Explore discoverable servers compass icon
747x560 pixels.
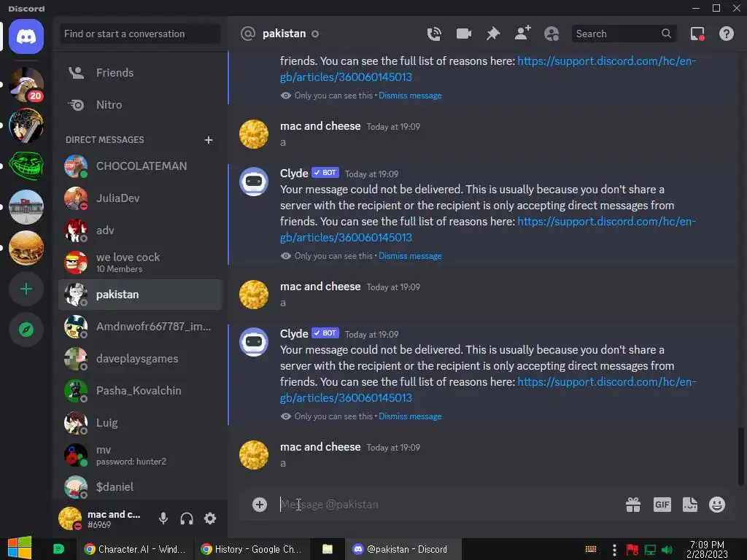[26, 330]
